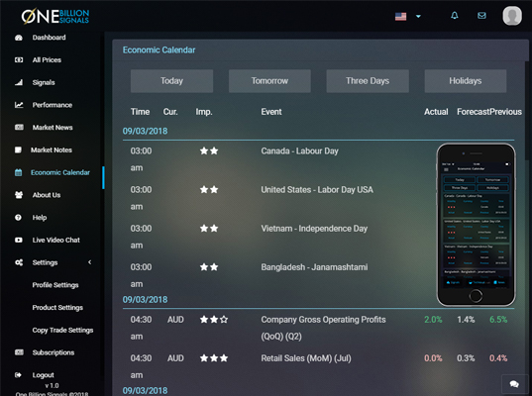
Task: Open Signals menu item
Action: [44, 82]
